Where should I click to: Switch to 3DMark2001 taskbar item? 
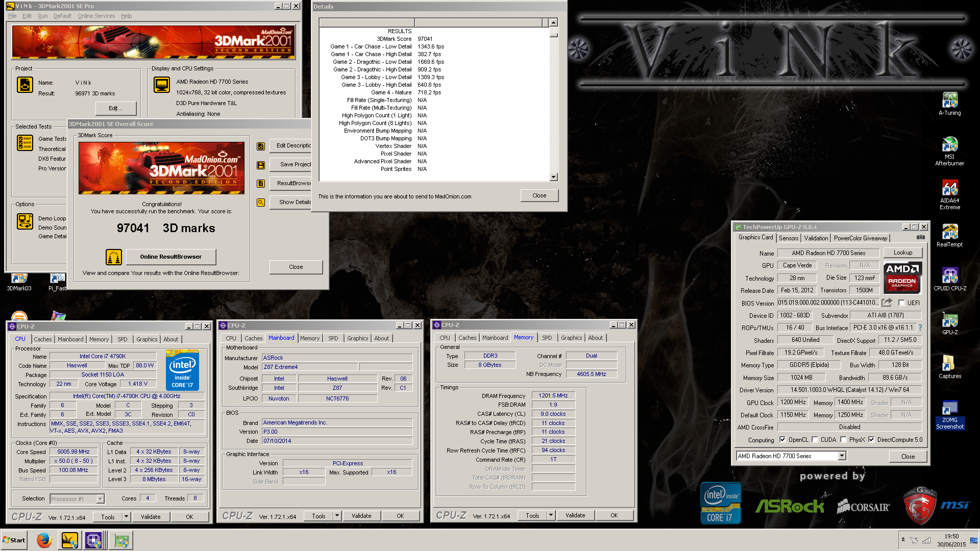coord(69,540)
